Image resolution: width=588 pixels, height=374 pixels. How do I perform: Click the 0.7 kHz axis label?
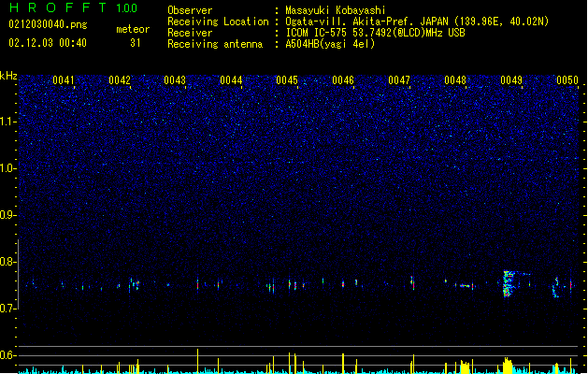point(8,309)
